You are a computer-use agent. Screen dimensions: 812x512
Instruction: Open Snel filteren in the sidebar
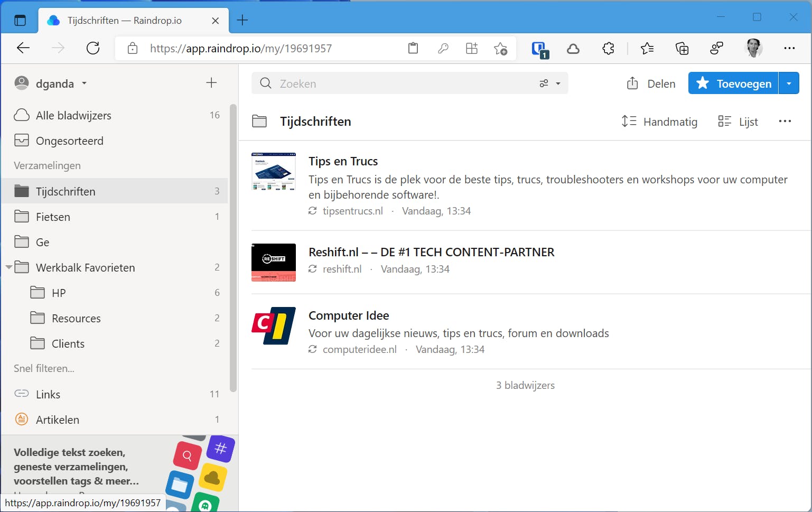(x=44, y=368)
